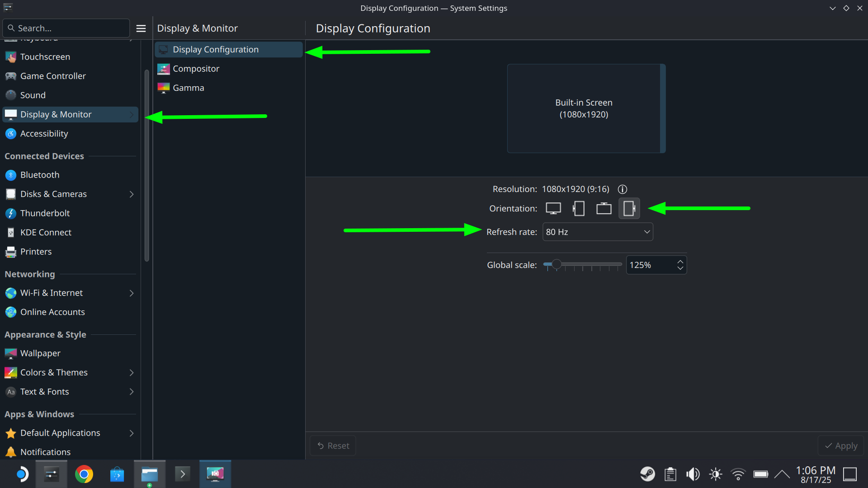
Task: Open the Wi-Fi network tray icon
Action: point(738,474)
